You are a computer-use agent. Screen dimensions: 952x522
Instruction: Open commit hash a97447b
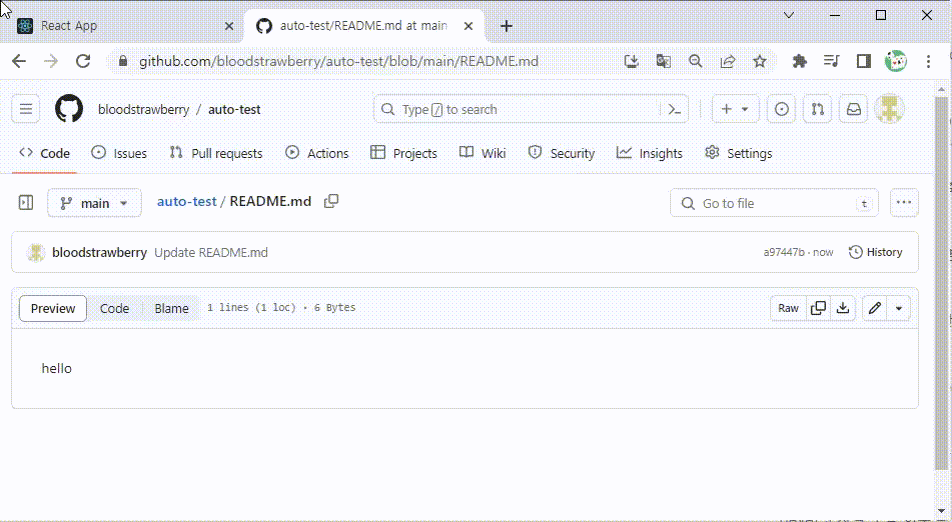tap(784, 252)
